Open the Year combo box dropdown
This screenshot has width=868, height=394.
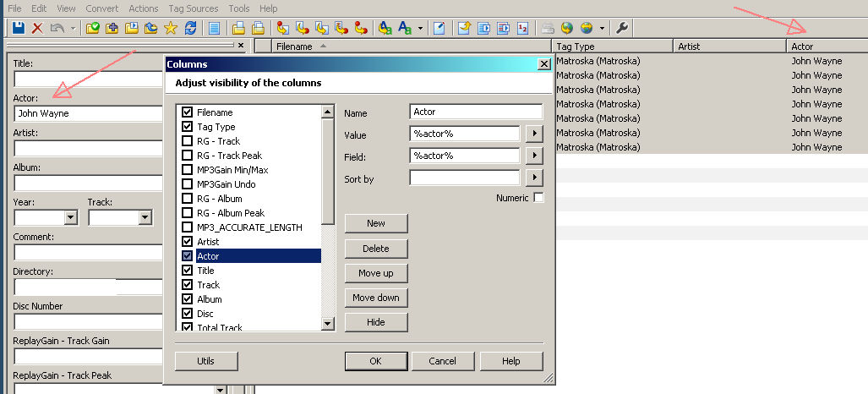click(x=71, y=218)
